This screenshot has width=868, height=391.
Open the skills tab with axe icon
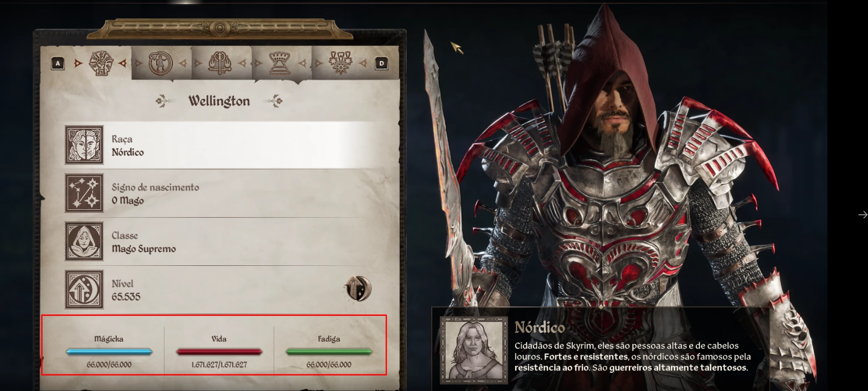click(220, 64)
